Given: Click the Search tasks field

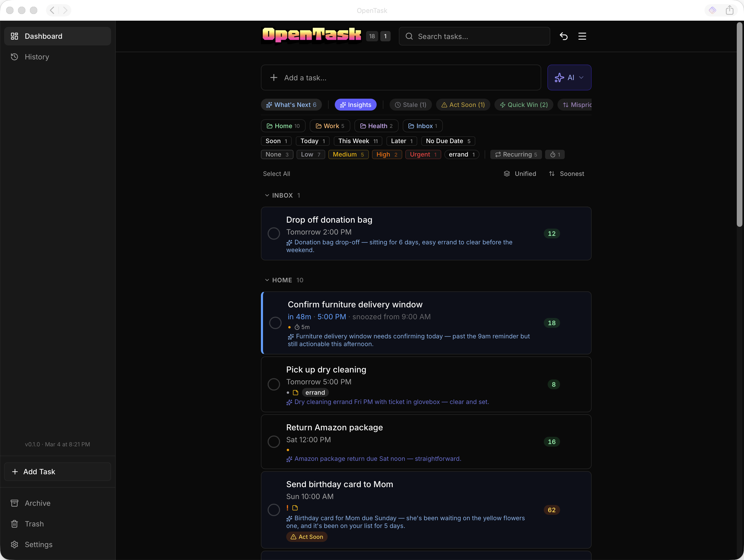Looking at the screenshot, I should [474, 36].
